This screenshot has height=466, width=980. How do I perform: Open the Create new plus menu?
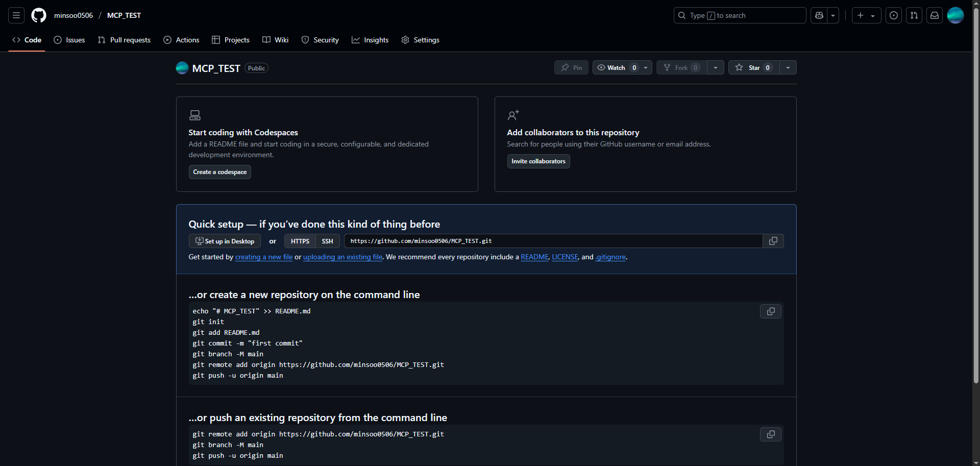[866, 15]
